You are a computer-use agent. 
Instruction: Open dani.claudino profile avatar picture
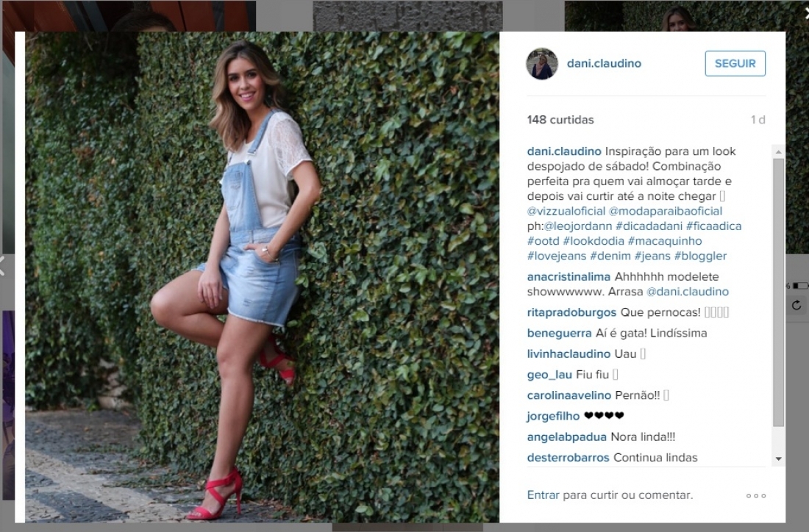542,64
